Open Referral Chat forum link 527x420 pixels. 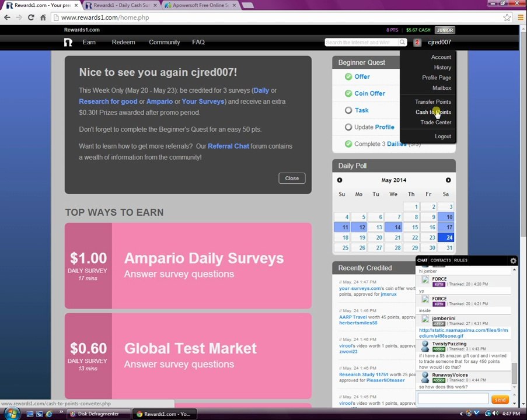(229, 146)
